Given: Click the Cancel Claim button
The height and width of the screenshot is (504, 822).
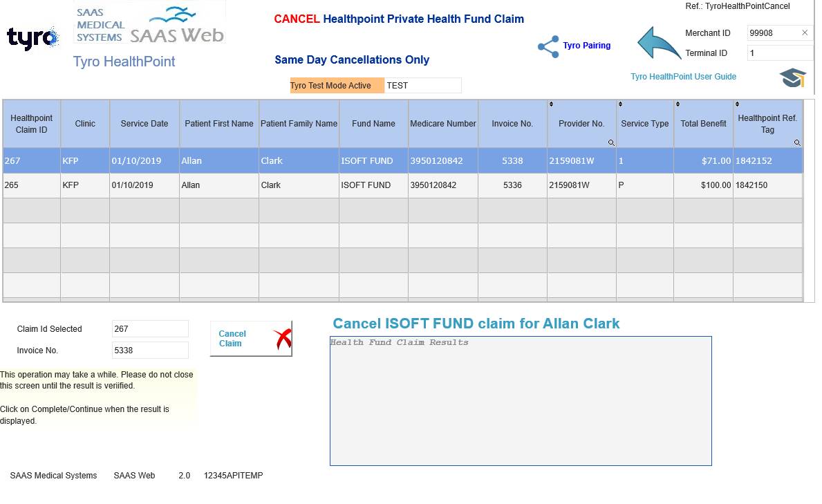Looking at the screenshot, I should pyautogui.click(x=251, y=339).
